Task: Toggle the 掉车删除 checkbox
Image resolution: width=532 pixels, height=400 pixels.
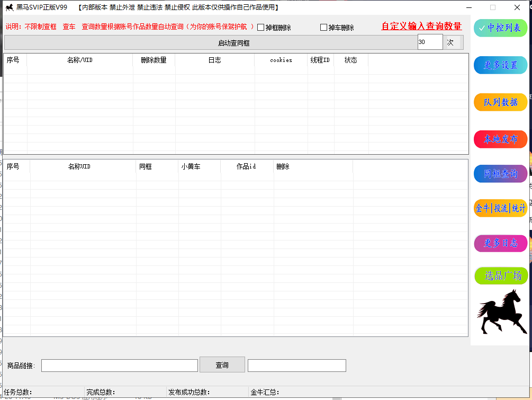Action: click(324, 28)
